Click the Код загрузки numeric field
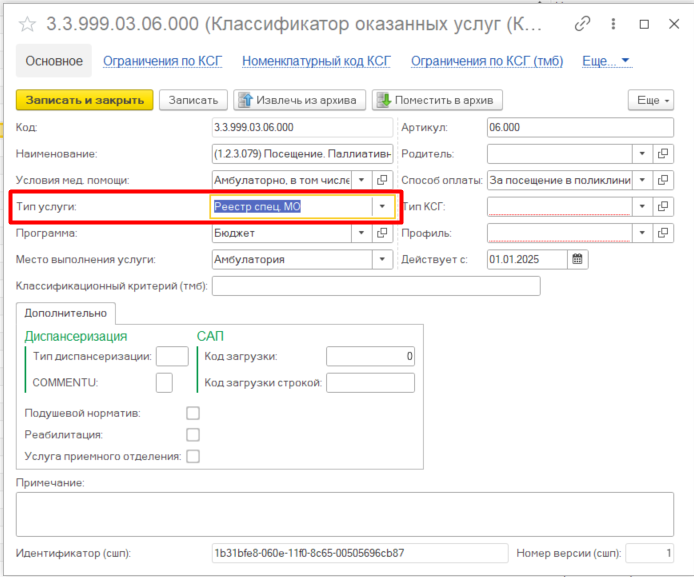The height and width of the screenshot is (577, 694). [370, 356]
